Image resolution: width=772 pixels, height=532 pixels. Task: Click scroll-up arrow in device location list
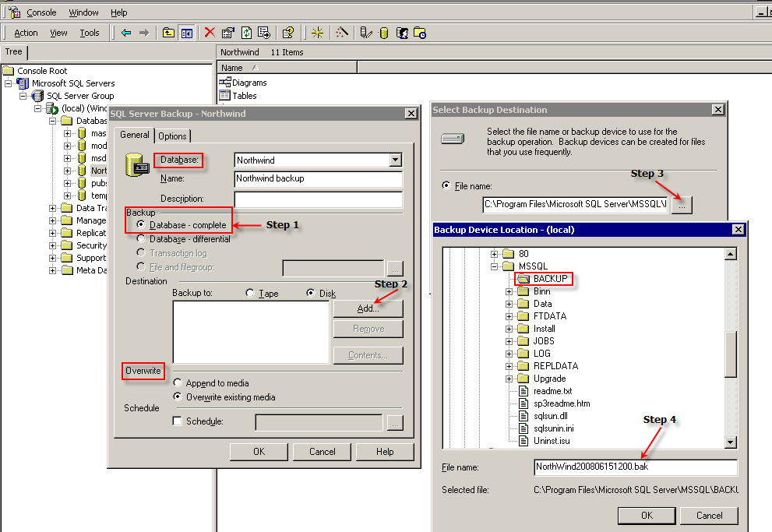[x=731, y=254]
